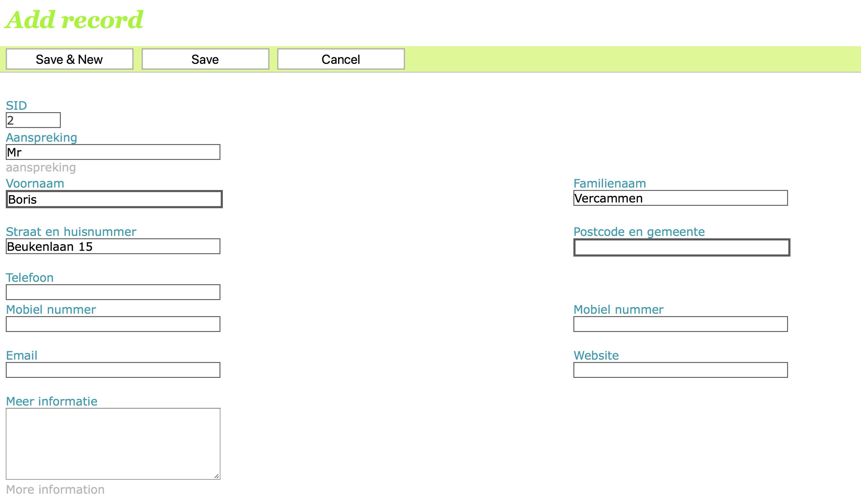Viewport: 861px width, 504px height.
Task: Click the Save & New button
Action: point(69,60)
